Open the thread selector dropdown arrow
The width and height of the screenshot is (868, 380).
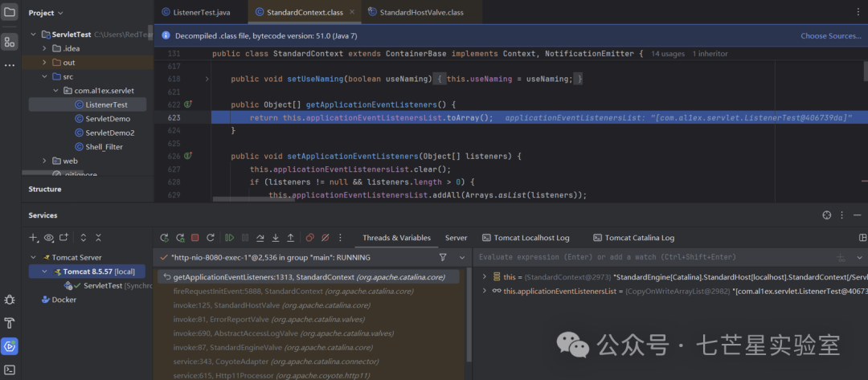tap(462, 257)
